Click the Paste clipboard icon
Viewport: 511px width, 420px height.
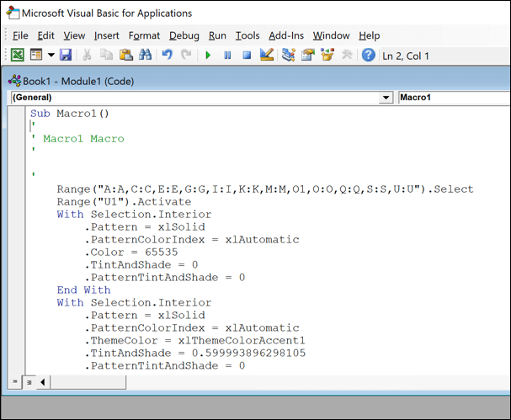[125, 55]
